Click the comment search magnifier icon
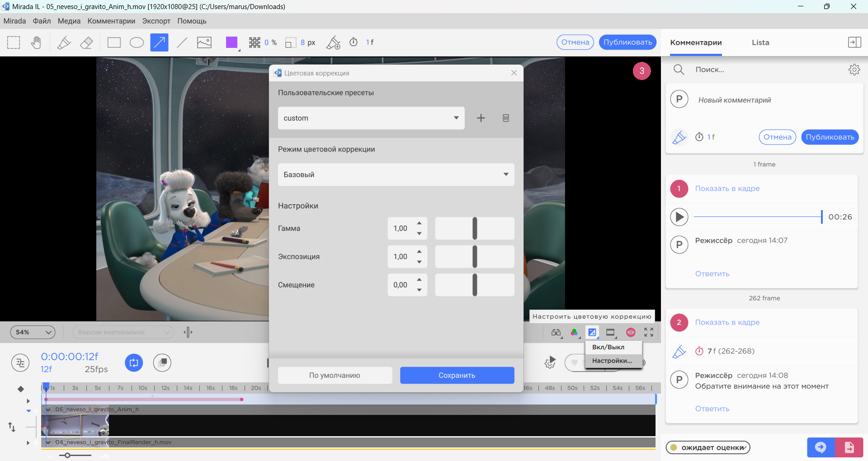868x461 pixels. pos(679,70)
